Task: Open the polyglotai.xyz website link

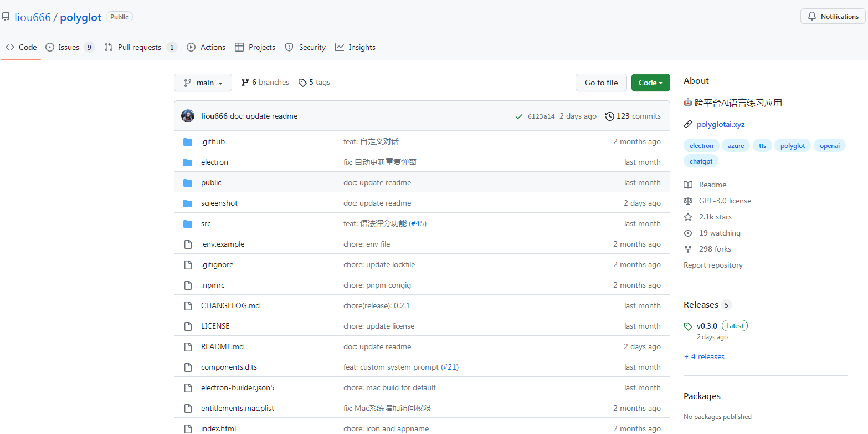Action: pyautogui.click(x=721, y=125)
